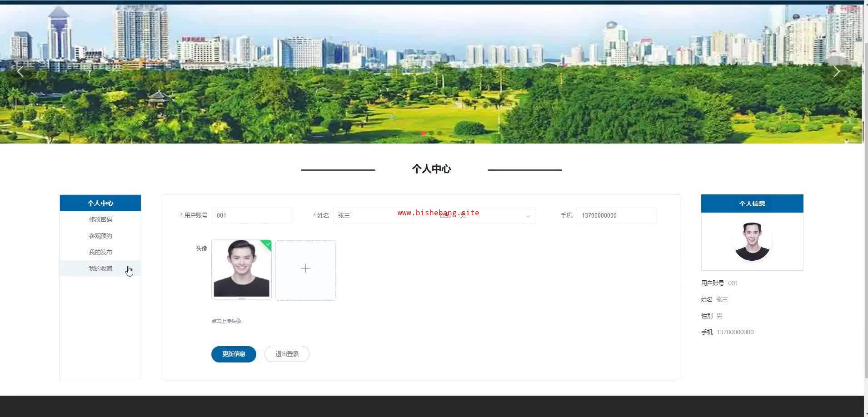Click the round profile avatar in 个人信息
The image size is (868, 417).
pyautogui.click(x=752, y=242)
